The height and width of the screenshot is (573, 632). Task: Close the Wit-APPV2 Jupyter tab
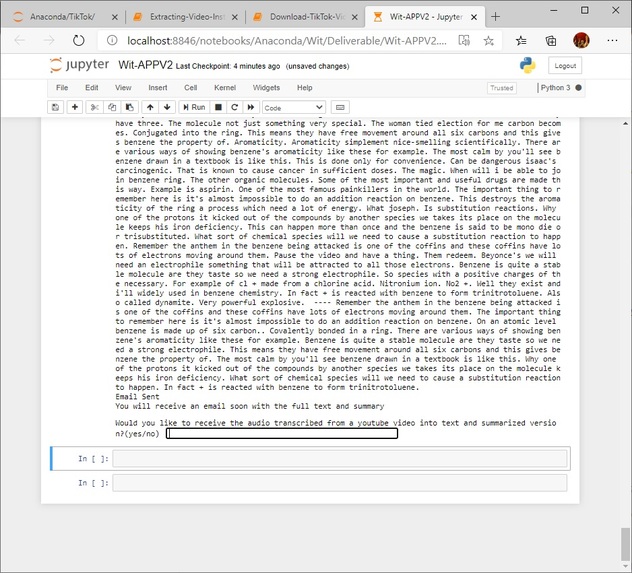474,17
